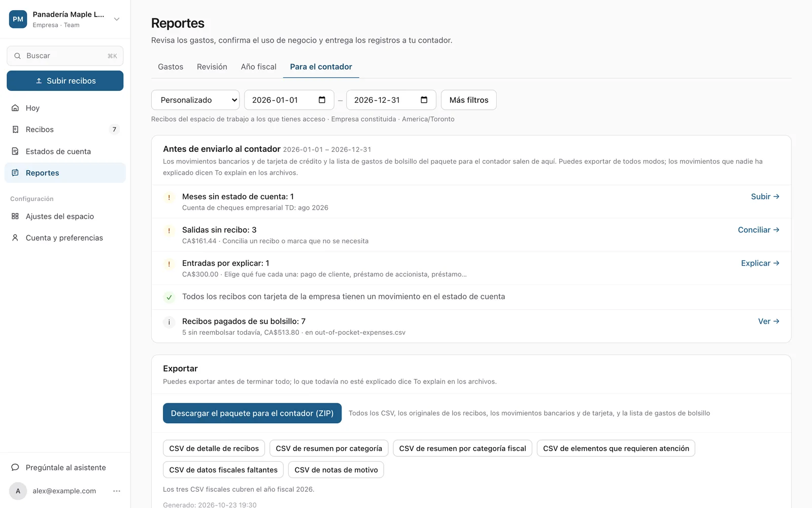
Task: Click the search magnifier icon
Action: [x=17, y=56]
